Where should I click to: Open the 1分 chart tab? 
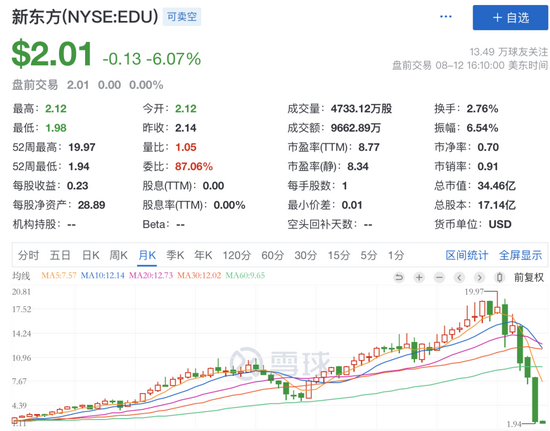pyautogui.click(x=396, y=255)
